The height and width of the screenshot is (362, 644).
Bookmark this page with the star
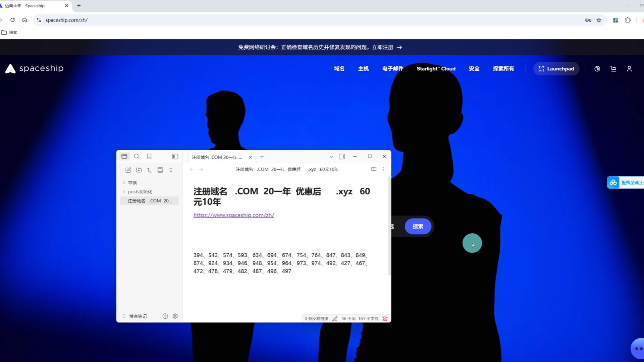599,20
